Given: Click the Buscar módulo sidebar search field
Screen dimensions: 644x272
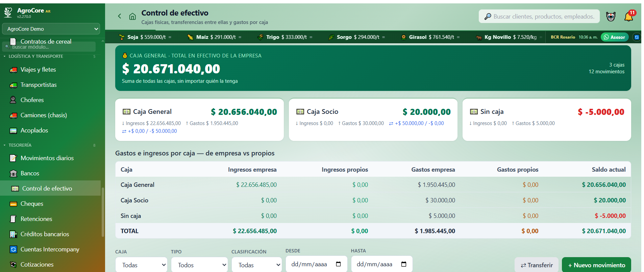Looking at the screenshot, I should (x=49, y=47).
